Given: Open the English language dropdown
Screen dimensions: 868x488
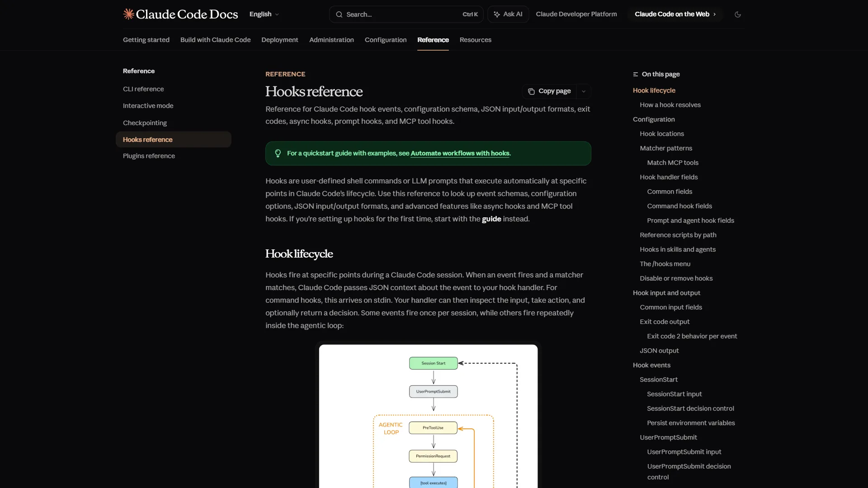Looking at the screenshot, I should [x=264, y=14].
